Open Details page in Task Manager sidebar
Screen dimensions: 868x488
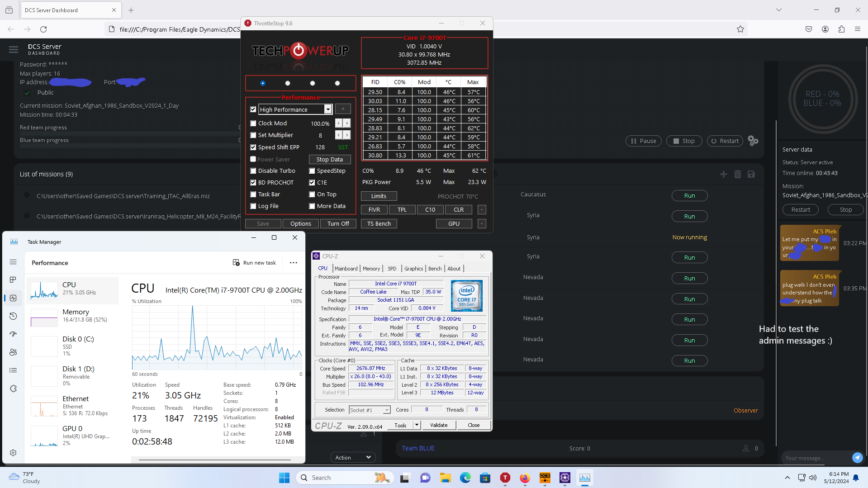pyautogui.click(x=13, y=370)
